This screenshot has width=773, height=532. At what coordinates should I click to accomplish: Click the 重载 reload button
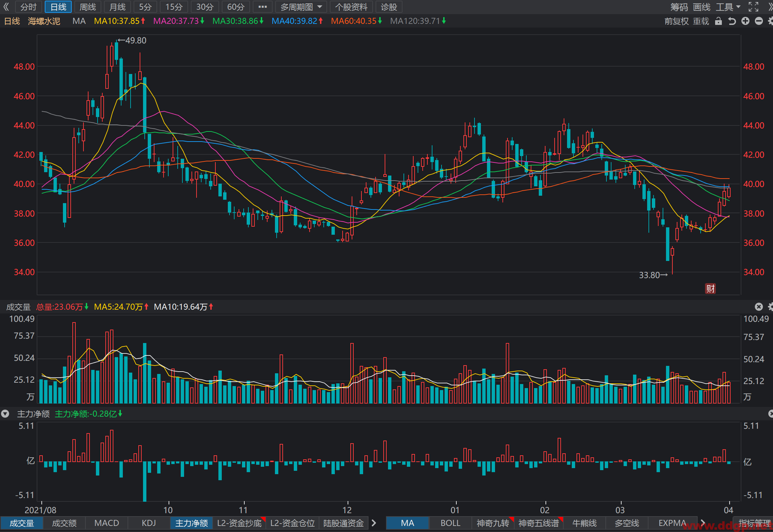pos(701,21)
